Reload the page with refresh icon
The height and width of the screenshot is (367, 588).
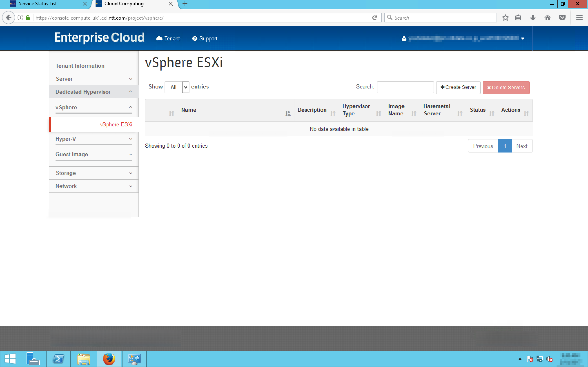(x=374, y=18)
